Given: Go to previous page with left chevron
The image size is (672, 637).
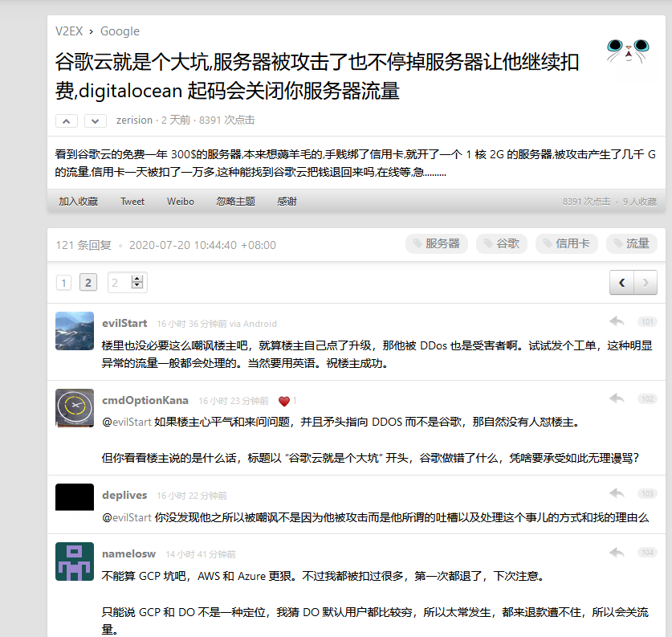Looking at the screenshot, I should 622,283.
